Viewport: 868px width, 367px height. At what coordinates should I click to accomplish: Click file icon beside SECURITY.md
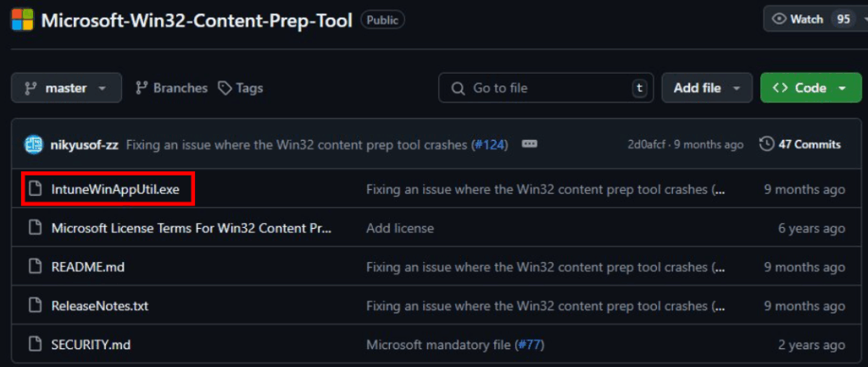(x=36, y=346)
